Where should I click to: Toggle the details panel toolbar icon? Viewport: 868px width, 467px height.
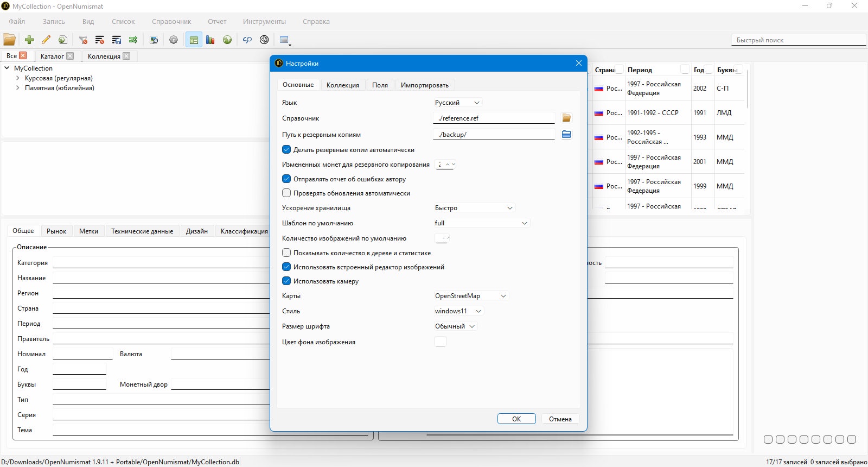tap(194, 40)
